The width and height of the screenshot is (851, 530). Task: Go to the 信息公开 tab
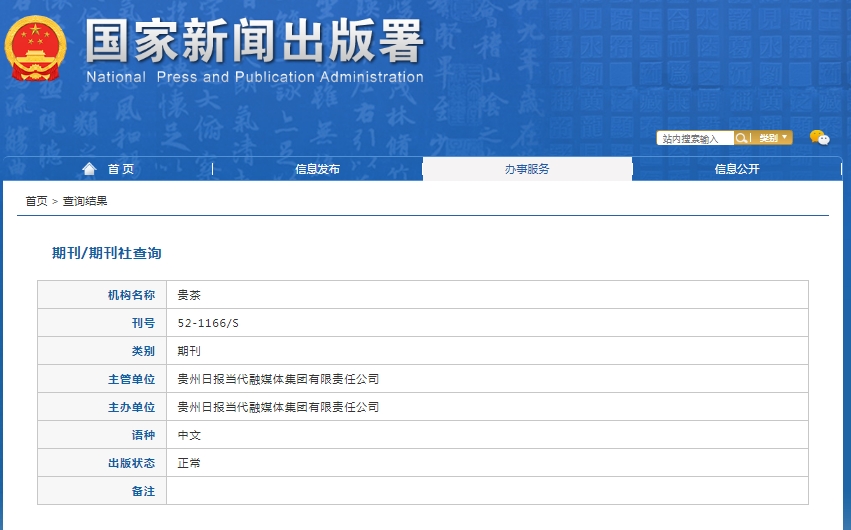tap(737, 169)
